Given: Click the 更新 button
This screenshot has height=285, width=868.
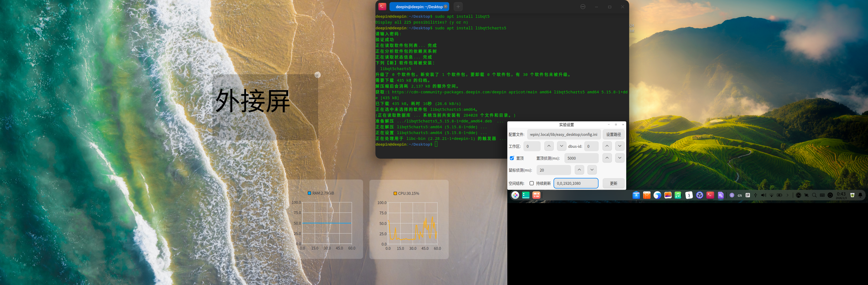Looking at the screenshot, I should 613,183.
